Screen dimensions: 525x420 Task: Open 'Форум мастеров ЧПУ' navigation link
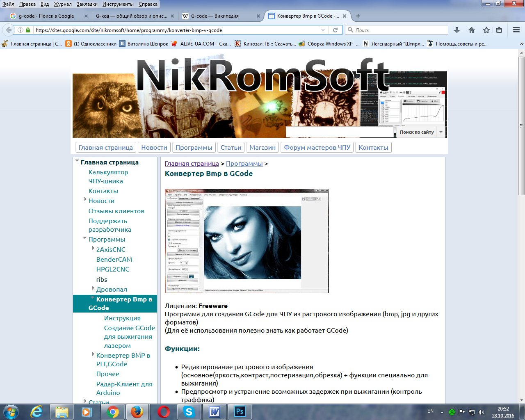(317, 147)
